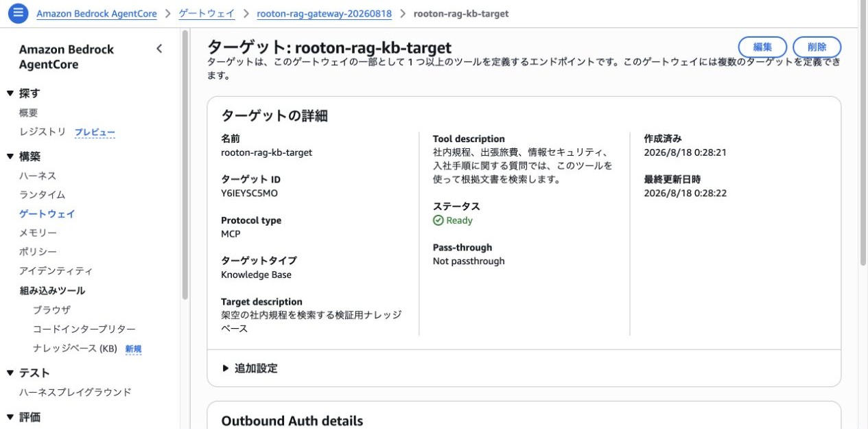Image resolution: width=868 pixels, height=429 pixels.
Task: Open レジストリ in the sidebar
Action: coord(43,132)
